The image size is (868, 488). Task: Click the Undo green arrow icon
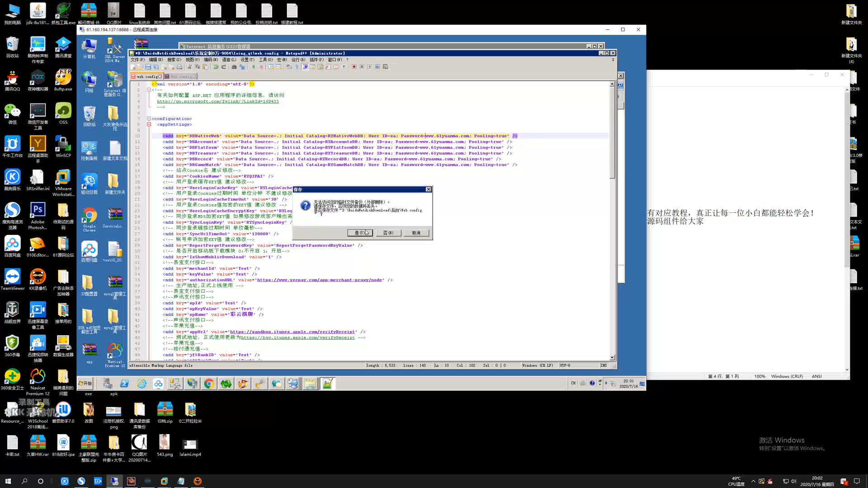(216, 67)
